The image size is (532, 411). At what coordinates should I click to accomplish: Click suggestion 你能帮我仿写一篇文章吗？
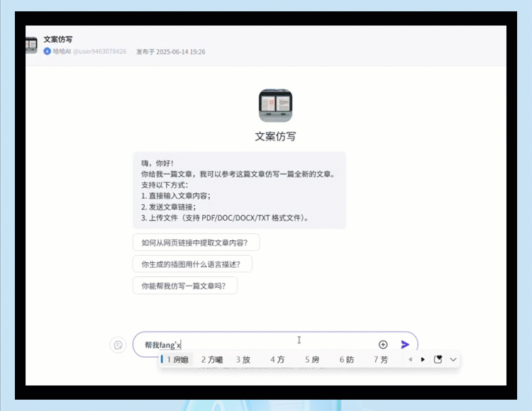click(184, 286)
